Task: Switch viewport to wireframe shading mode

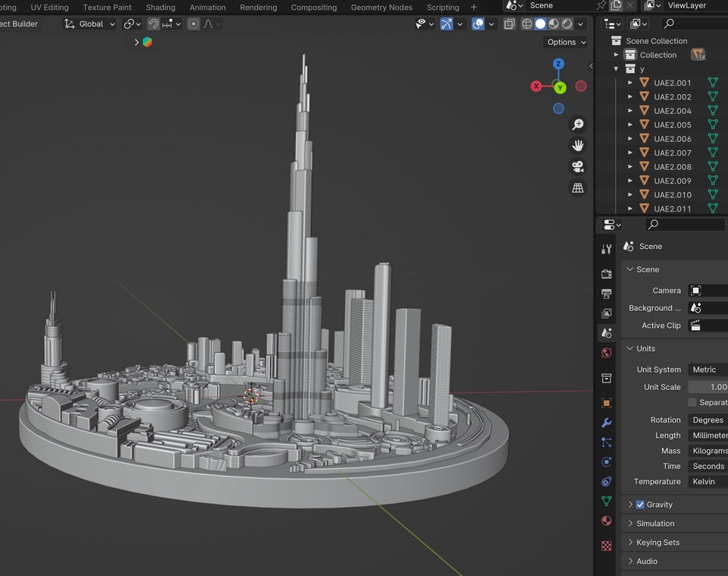Action: [x=526, y=24]
